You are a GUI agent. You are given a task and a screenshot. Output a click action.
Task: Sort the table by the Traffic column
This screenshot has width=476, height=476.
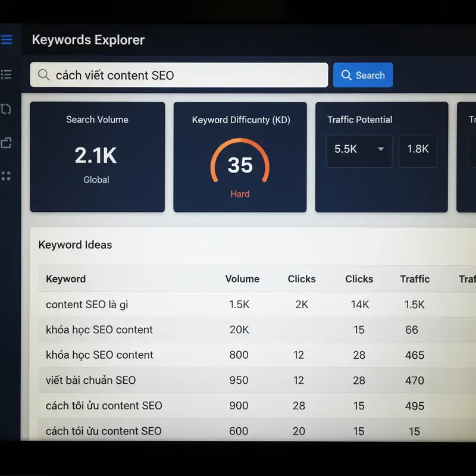click(415, 278)
